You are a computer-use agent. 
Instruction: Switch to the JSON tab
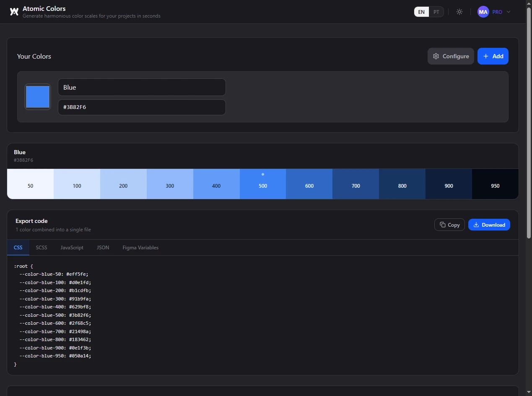[x=103, y=247]
